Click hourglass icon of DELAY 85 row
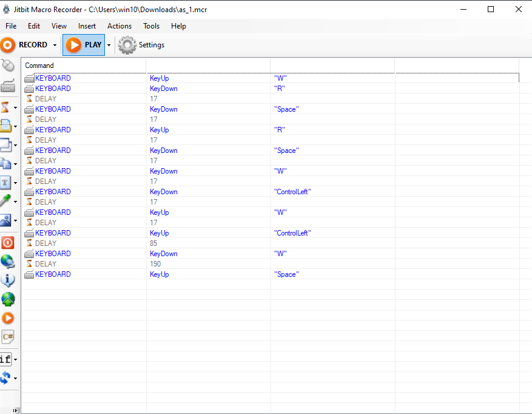 [x=29, y=243]
